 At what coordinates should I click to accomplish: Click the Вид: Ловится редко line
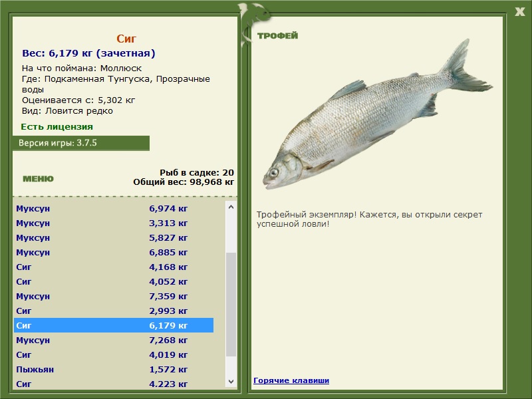tap(67, 110)
